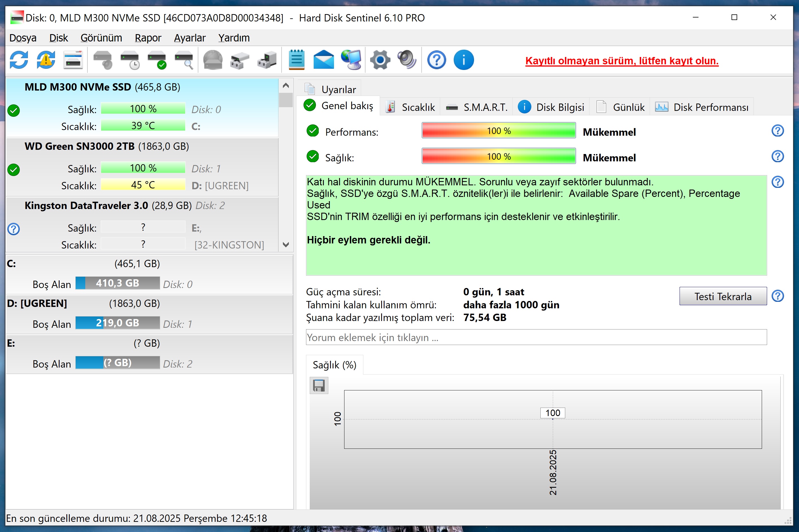Click help icon next to Performans
This screenshot has width=799, height=532.
coord(777,131)
